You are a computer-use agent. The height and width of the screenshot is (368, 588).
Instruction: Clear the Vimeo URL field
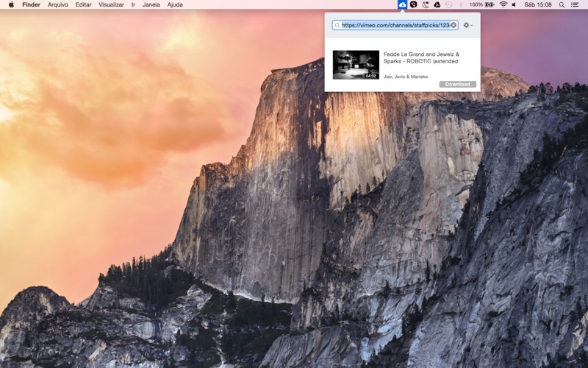(x=453, y=25)
